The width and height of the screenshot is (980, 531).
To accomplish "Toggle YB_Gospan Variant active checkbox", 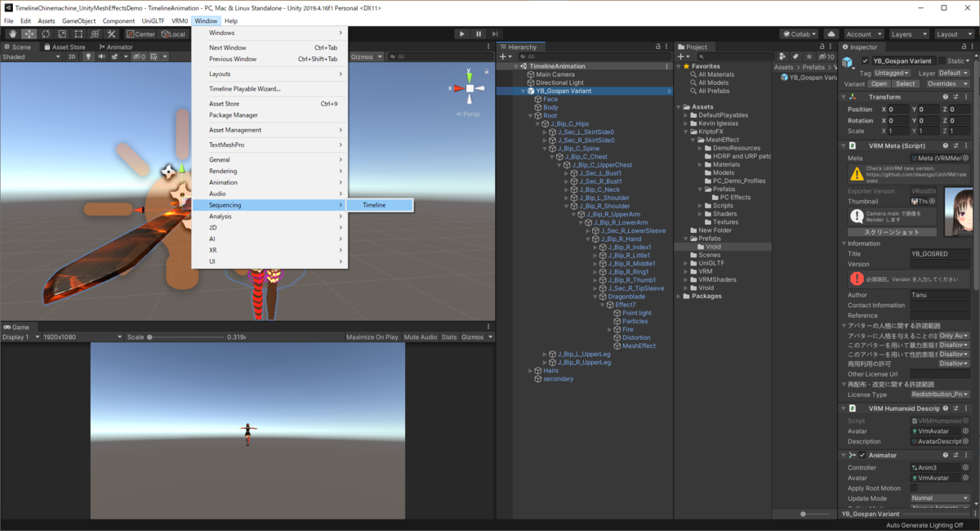I will (x=865, y=60).
